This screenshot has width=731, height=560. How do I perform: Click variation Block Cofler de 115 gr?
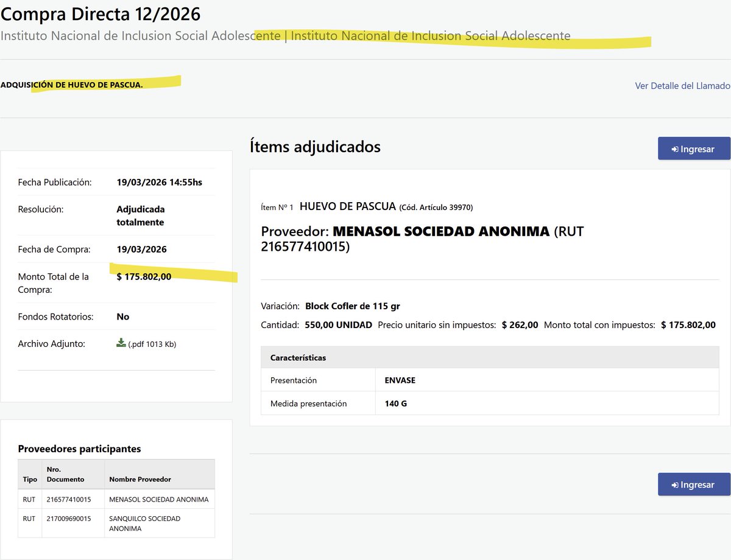(353, 306)
